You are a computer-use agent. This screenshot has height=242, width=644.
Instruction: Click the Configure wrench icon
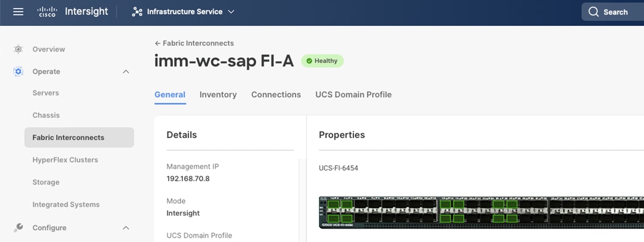[x=18, y=228]
